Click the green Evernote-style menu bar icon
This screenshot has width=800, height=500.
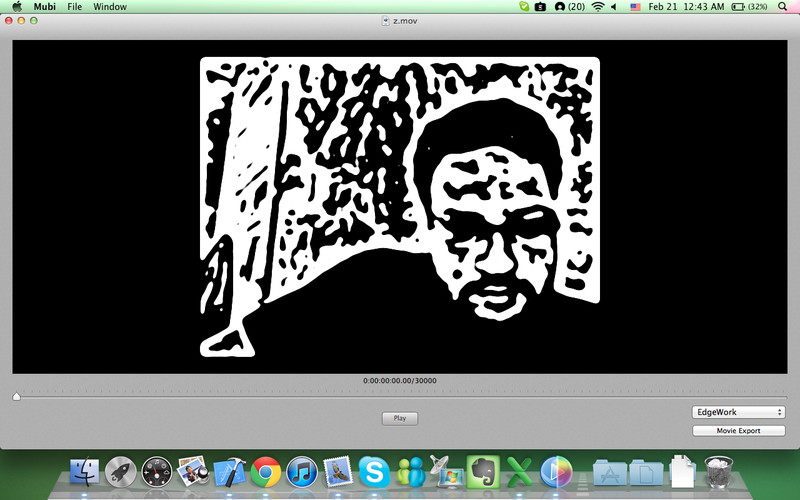pos(524,7)
